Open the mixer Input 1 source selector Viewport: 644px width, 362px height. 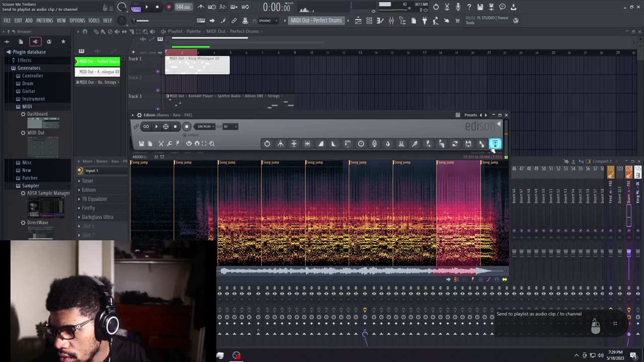click(102, 170)
